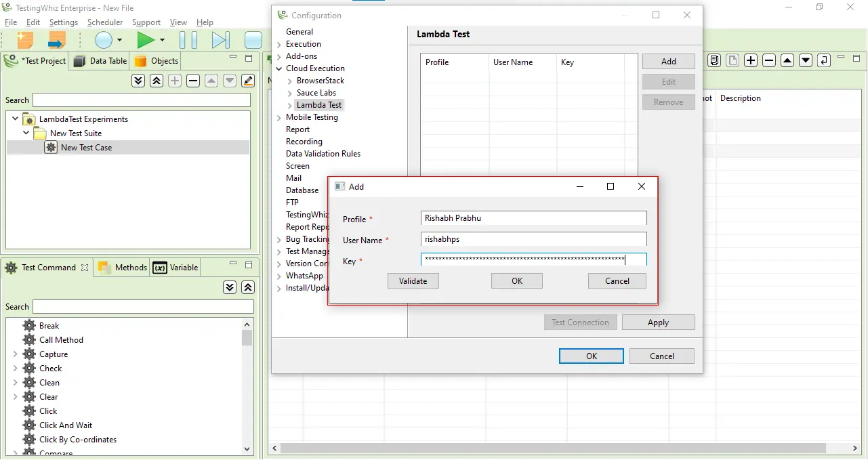Screen dimensions: 868x460
Task: Click the Profile input field in the Add dialog
Action: point(533,218)
